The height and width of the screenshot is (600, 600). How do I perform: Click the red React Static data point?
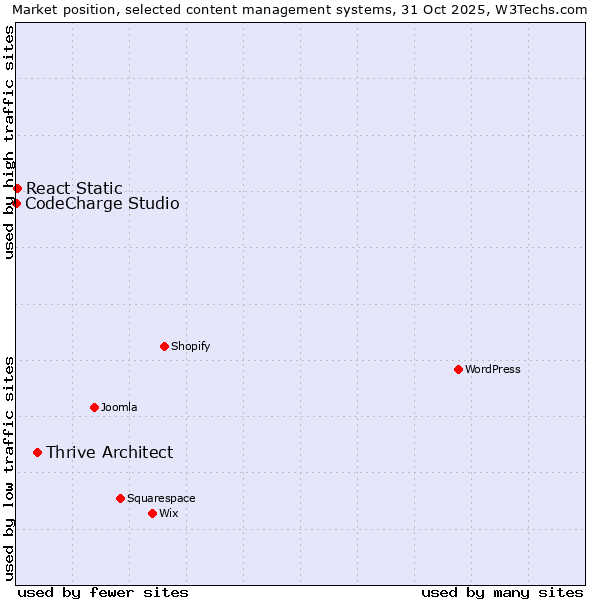click(17, 188)
